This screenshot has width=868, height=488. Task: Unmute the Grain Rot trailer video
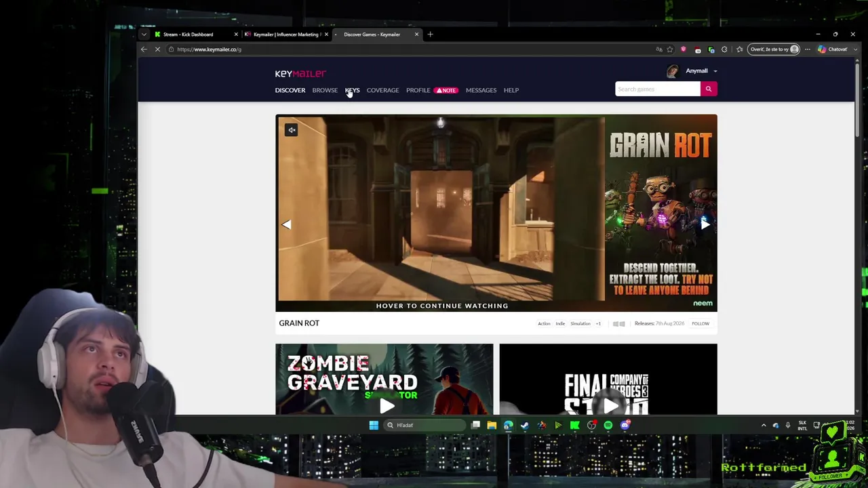(x=291, y=130)
